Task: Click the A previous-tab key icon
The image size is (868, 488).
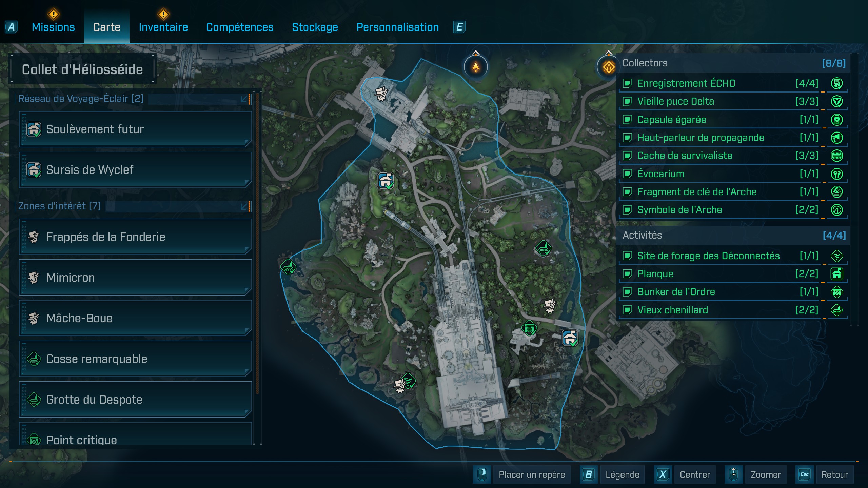Action: (x=11, y=27)
